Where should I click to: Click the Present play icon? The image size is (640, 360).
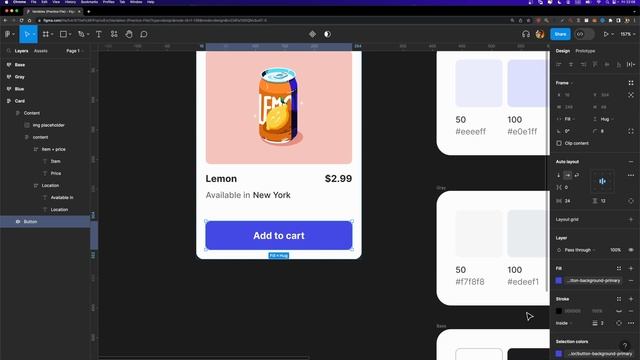[606, 34]
